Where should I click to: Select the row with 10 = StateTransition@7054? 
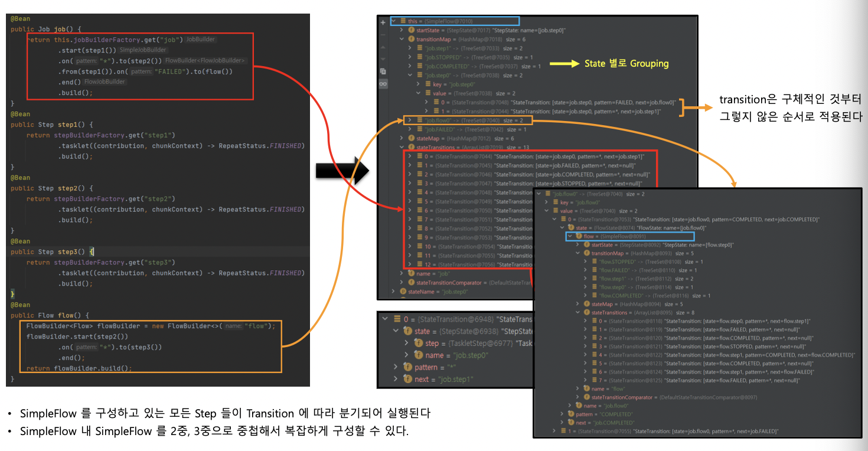click(469, 247)
